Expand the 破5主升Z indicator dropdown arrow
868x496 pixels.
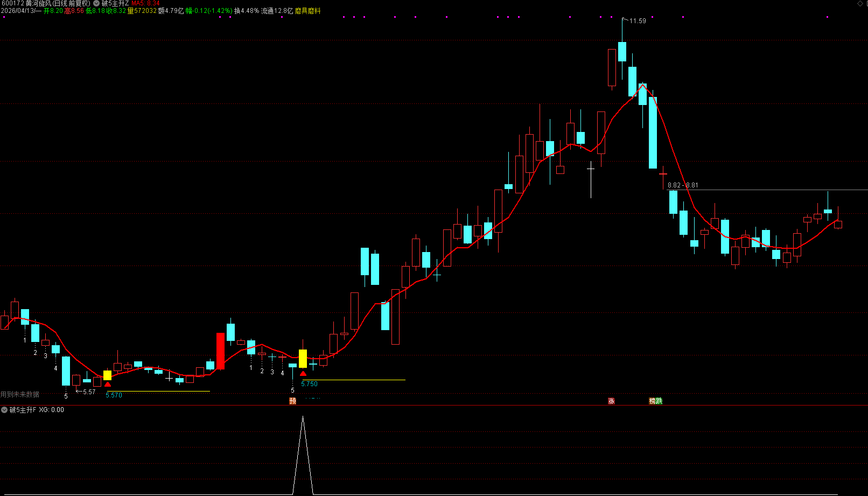coord(96,3)
